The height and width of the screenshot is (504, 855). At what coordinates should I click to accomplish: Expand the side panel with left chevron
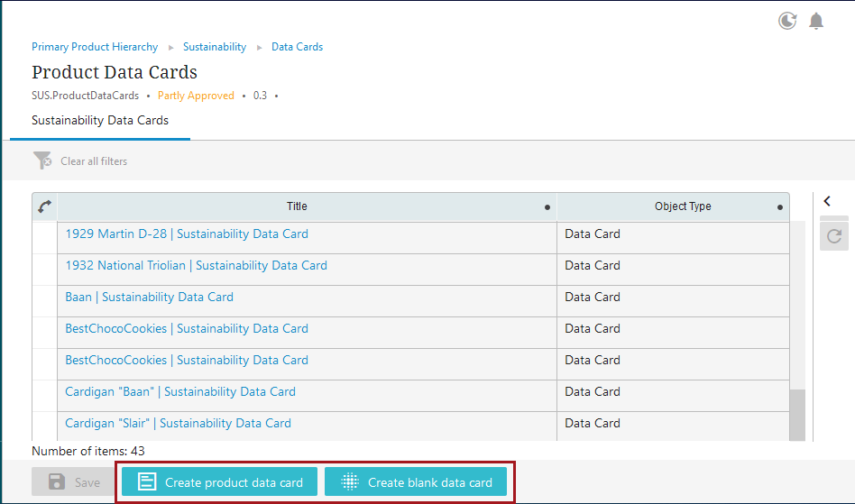pyautogui.click(x=827, y=202)
